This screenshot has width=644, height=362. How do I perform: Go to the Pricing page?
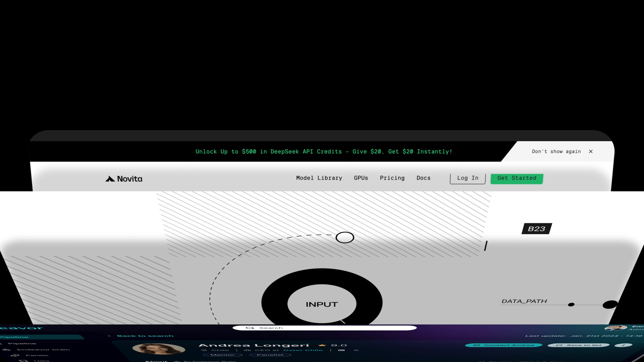[x=392, y=178]
